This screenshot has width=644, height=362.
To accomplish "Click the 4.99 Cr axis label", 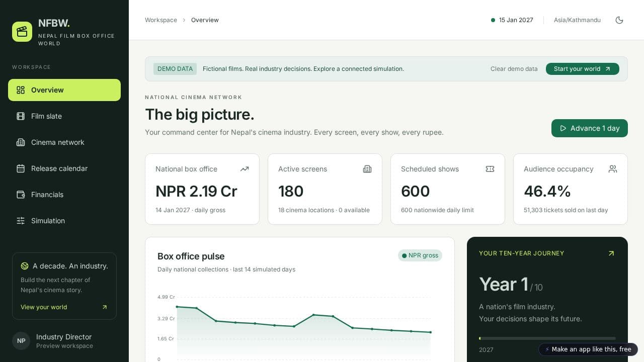I will [x=166, y=297].
